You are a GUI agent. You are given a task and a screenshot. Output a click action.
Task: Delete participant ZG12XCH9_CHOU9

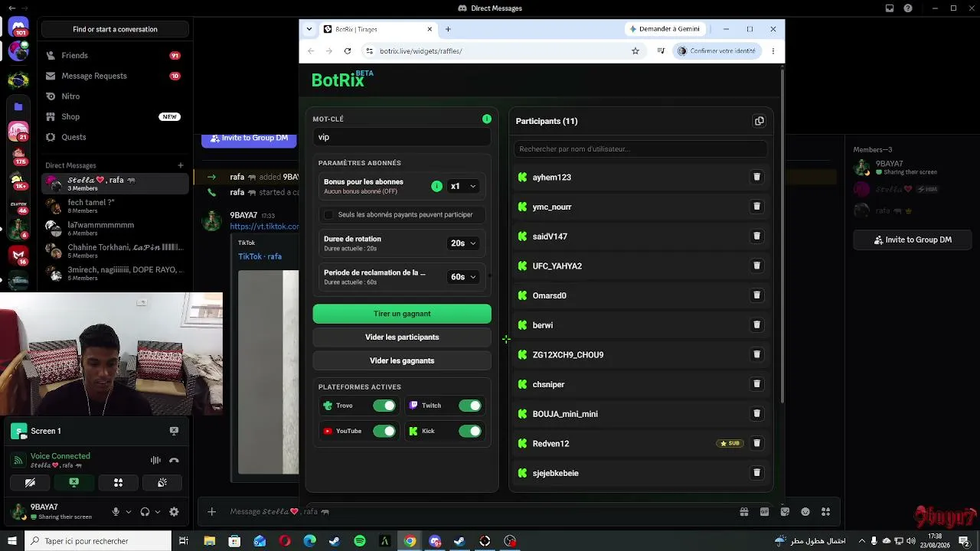(756, 354)
